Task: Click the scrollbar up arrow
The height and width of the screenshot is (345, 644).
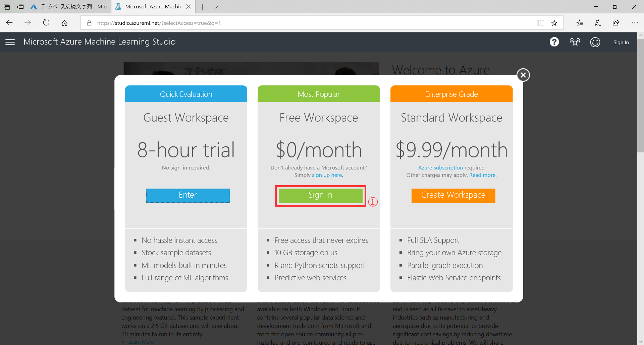Action: 640,36
